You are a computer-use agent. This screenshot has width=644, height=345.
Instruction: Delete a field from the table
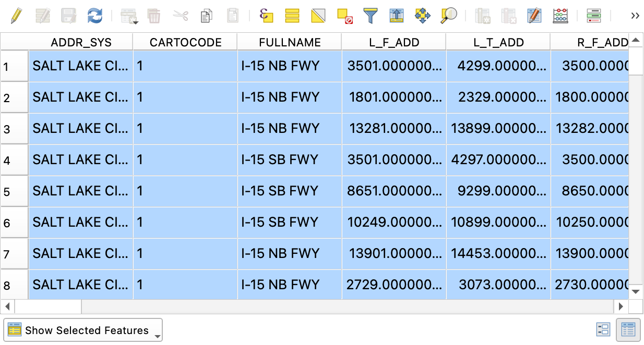[509, 16]
